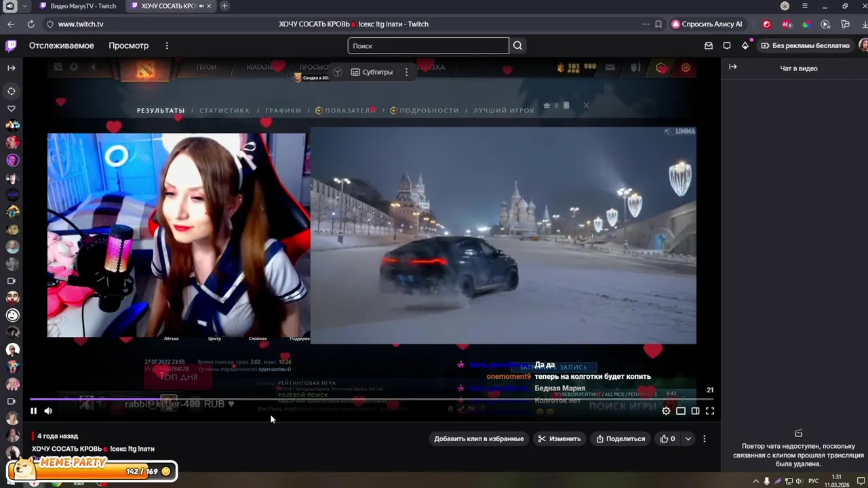Open the Twitch home logo
The image size is (868, 488).
point(11,45)
